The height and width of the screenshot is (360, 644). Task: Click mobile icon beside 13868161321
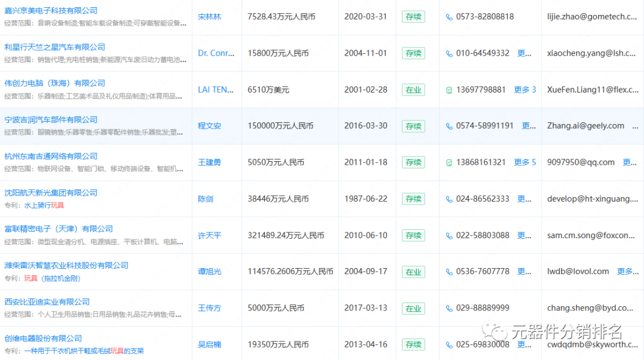click(450, 163)
